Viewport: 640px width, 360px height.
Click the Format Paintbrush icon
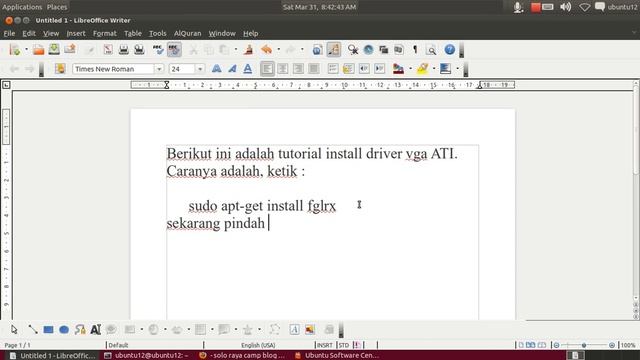tap(248, 50)
